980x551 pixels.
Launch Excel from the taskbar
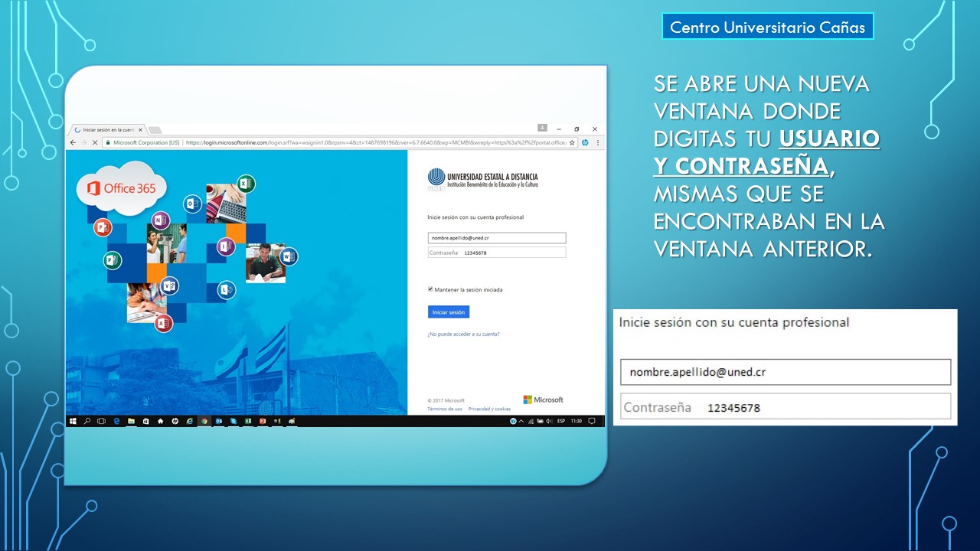(247, 421)
